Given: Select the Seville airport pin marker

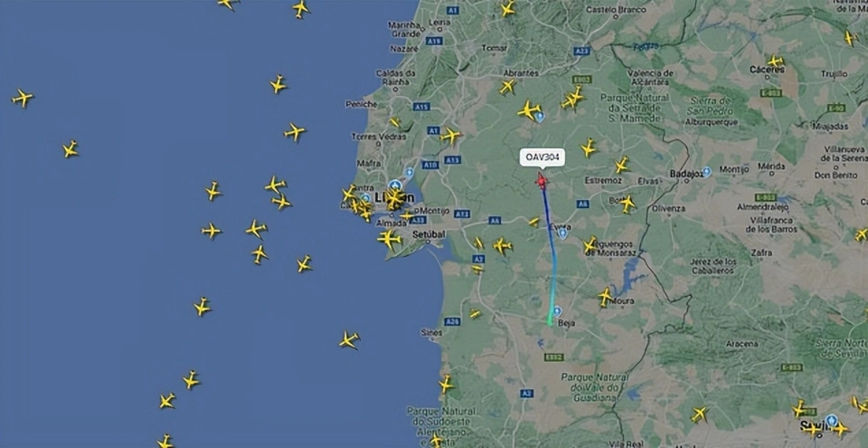Looking at the screenshot, I should point(831,421).
